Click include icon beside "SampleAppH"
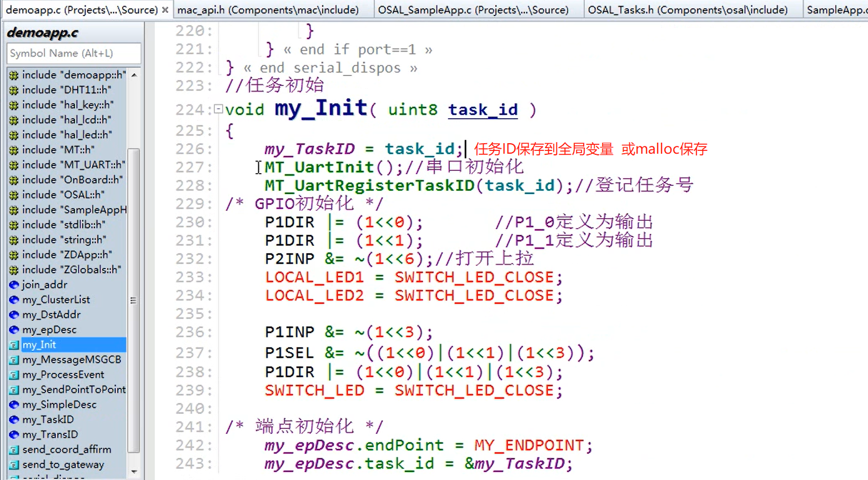The image size is (868, 480). pyautogui.click(x=14, y=210)
